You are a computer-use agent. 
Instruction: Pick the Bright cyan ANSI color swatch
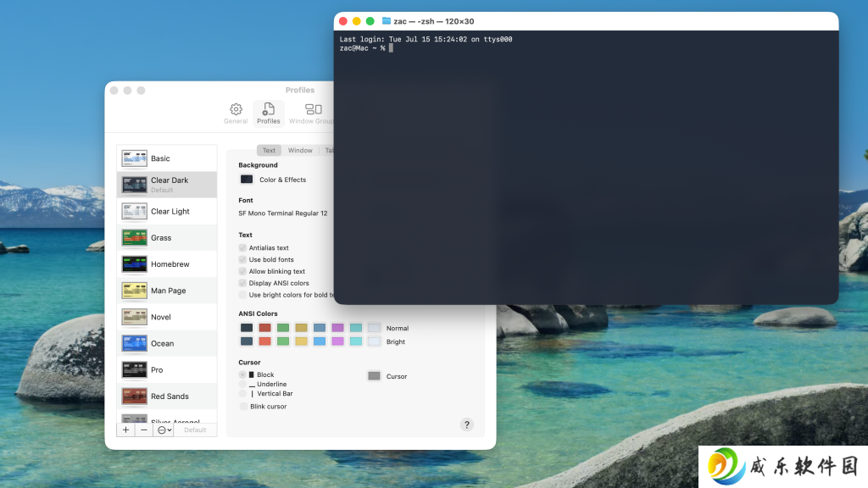pos(356,341)
